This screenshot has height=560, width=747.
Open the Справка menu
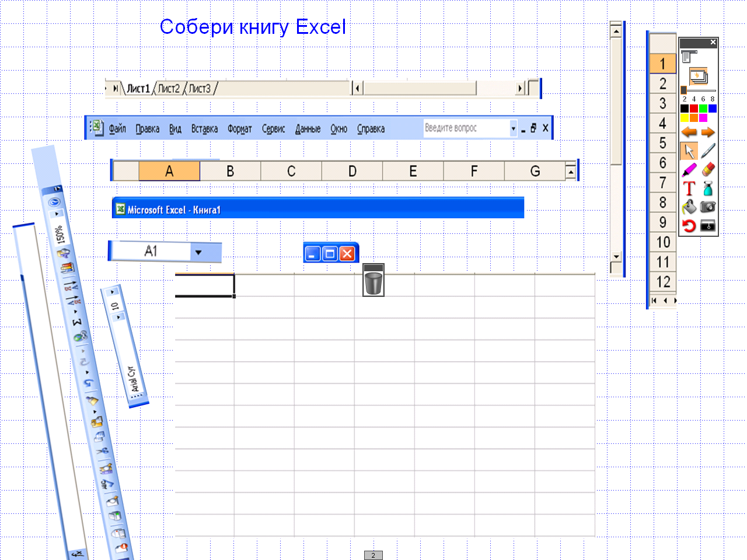pos(371,128)
